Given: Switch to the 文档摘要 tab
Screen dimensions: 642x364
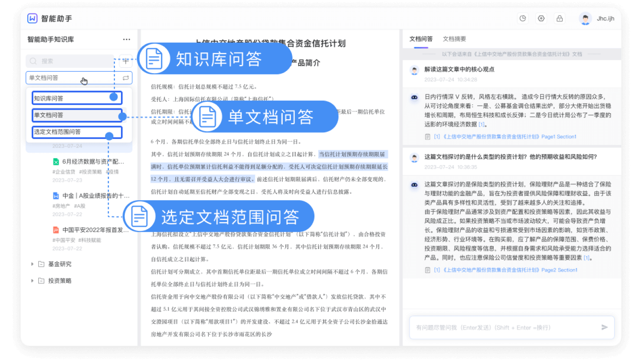Looking at the screenshot, I should (x=455, y=39).
